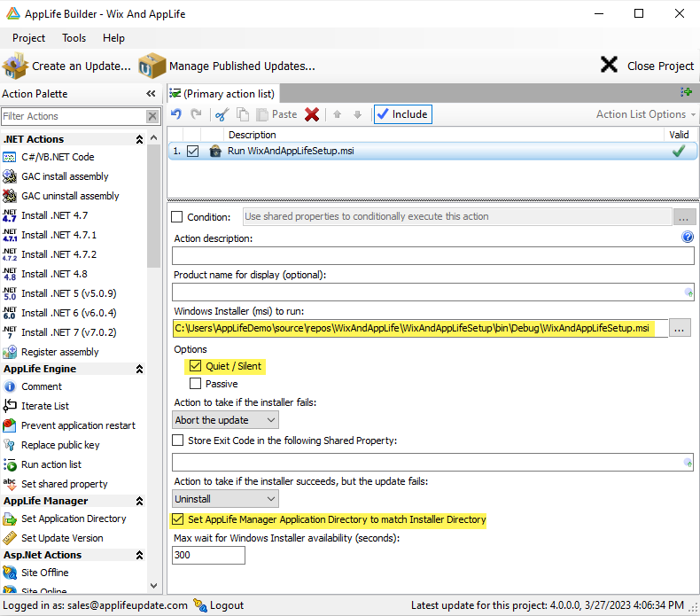
Task: Select the C#/VB.NET Code action
Action: pyautogui.click(x=48, y=157)
